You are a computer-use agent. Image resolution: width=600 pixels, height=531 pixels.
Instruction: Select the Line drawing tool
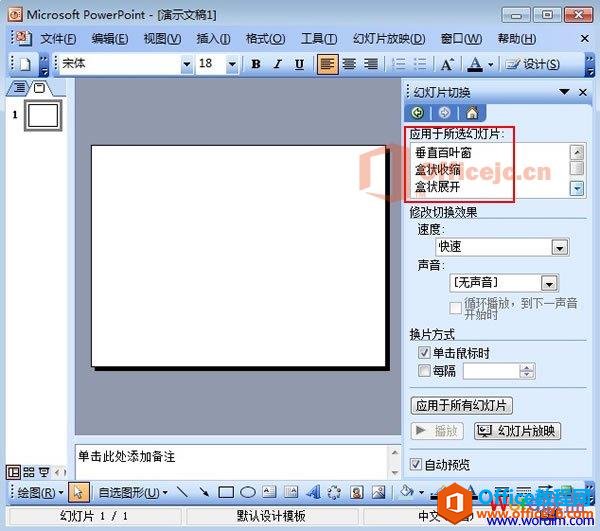pos(182,492)
